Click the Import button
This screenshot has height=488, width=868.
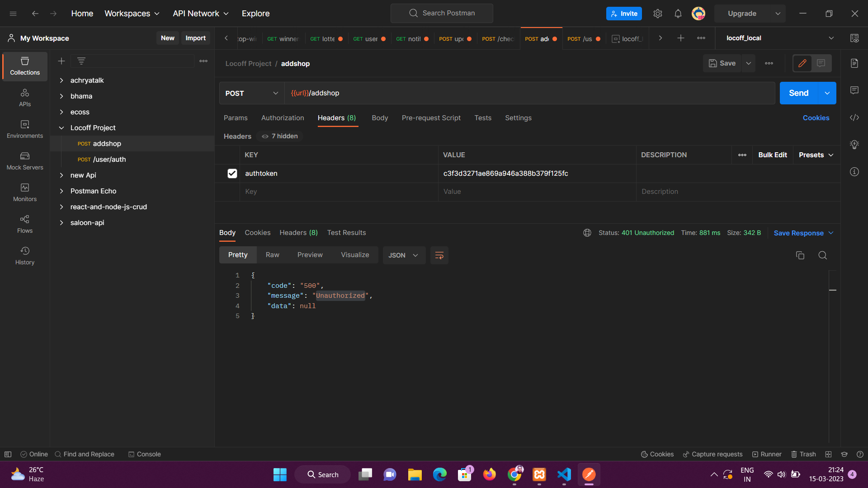195,38
